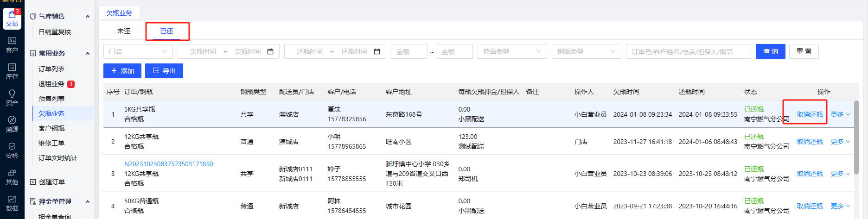Click the 添加 button
Viewport: 868px width, 219px height.
122,71
